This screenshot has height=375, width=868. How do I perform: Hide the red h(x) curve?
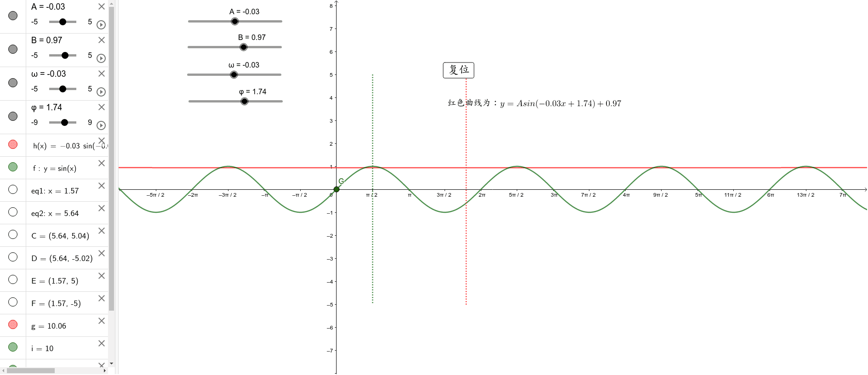click(x=13, y=144)
